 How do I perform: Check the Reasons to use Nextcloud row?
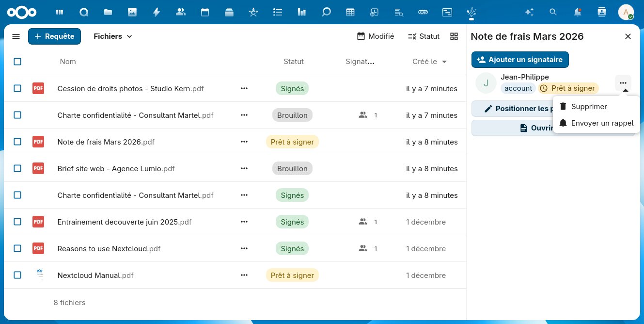pos(17,248)
